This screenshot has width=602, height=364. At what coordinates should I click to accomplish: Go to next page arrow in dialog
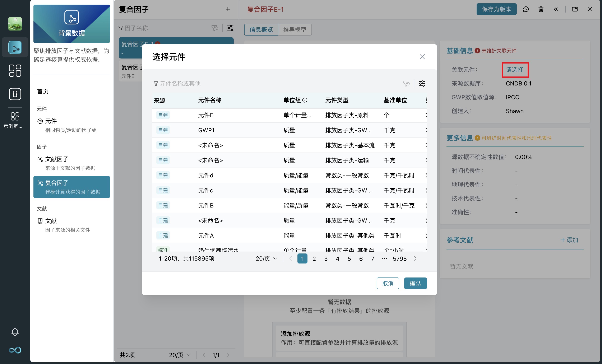(x=415, y=258)
